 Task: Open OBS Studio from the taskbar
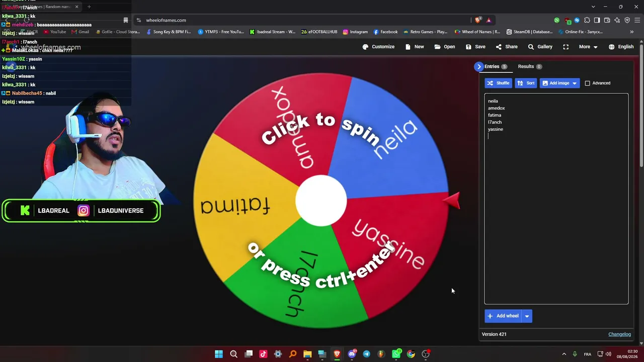pyautogui.click(x=426, y=354)
